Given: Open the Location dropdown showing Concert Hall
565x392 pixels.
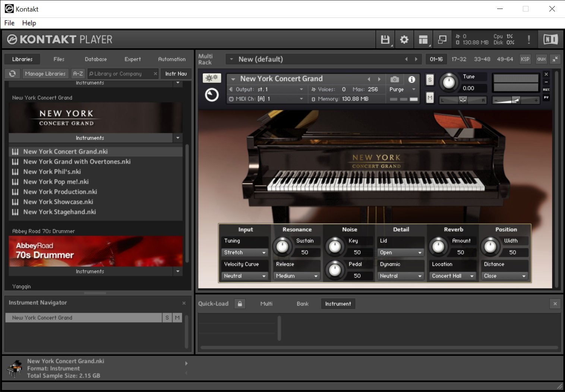Looking at the screenshot, I should (452, 276).
